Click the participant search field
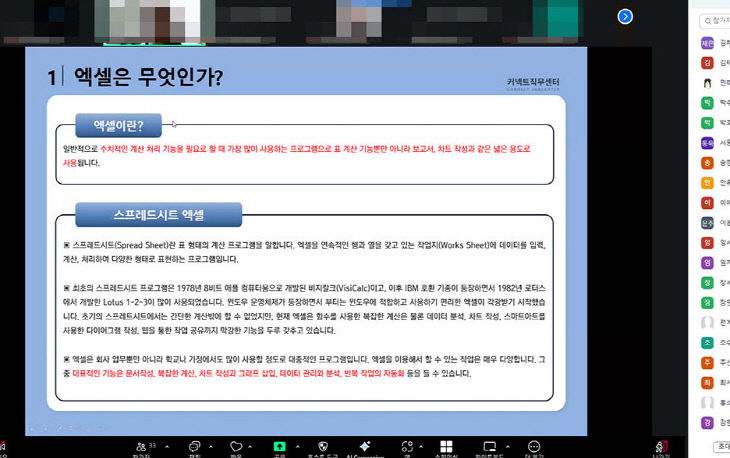The image size is (730, 458). 715,21
